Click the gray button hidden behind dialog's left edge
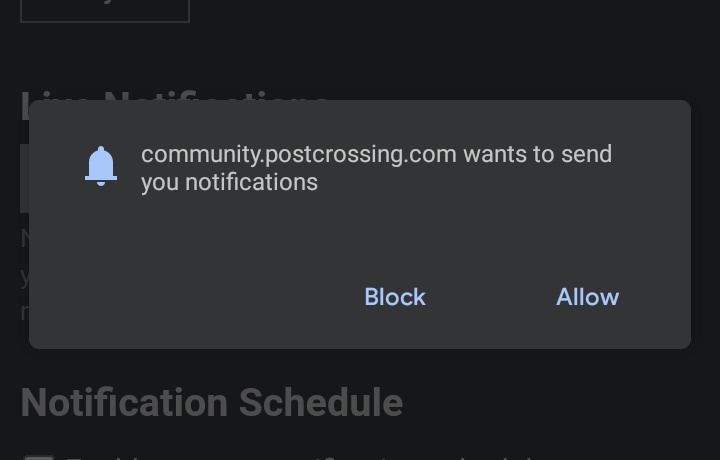The height and width of the screenshot is (460, 720). click(24, 178)
